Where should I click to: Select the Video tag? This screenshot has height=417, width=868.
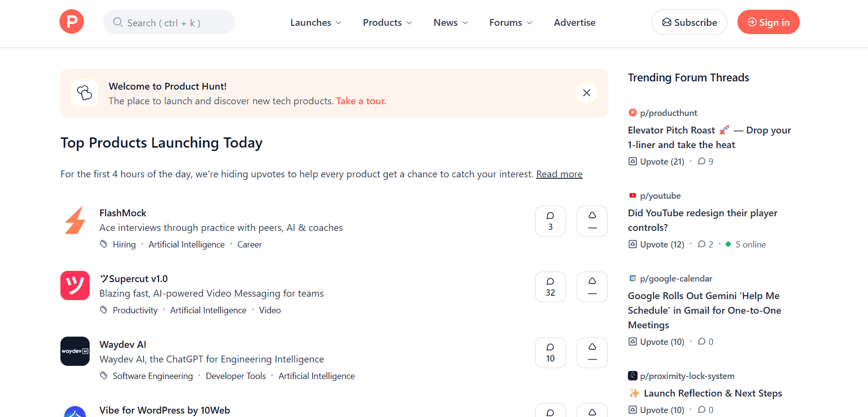[270, 310]
